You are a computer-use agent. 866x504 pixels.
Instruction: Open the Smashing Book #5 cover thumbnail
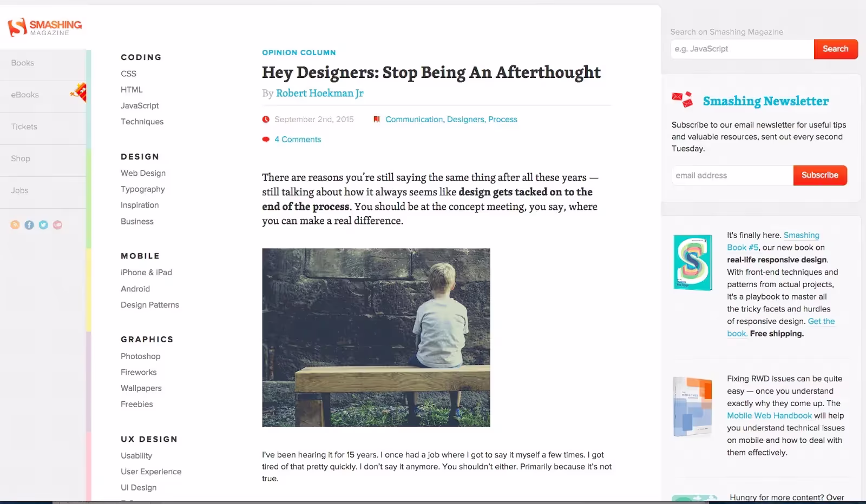pos(693,263)
